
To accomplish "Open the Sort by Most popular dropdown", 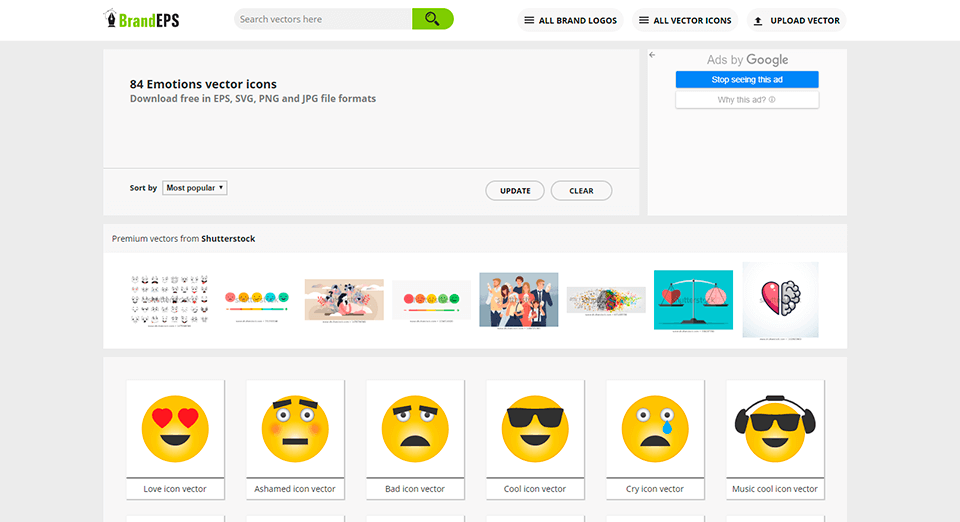I will point(195,188).
